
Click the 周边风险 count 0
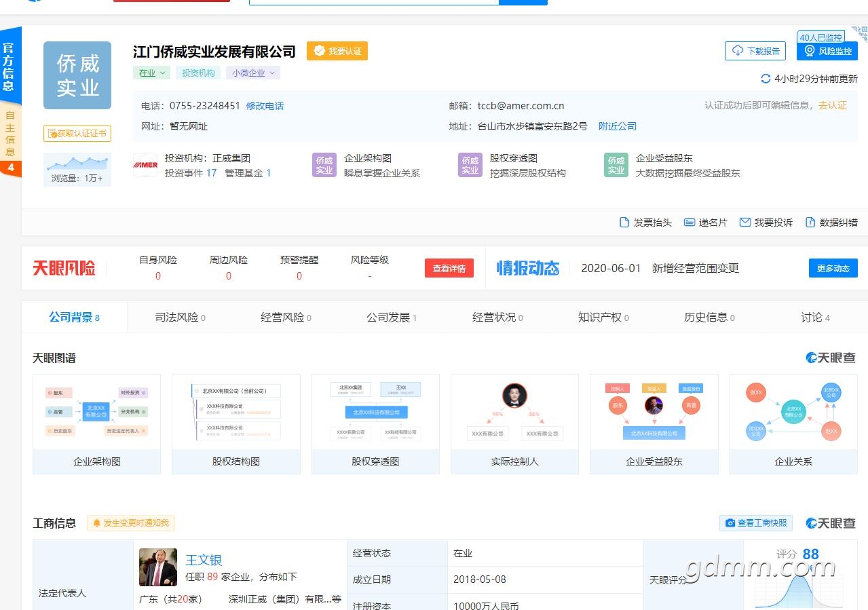tap(229, 276)
